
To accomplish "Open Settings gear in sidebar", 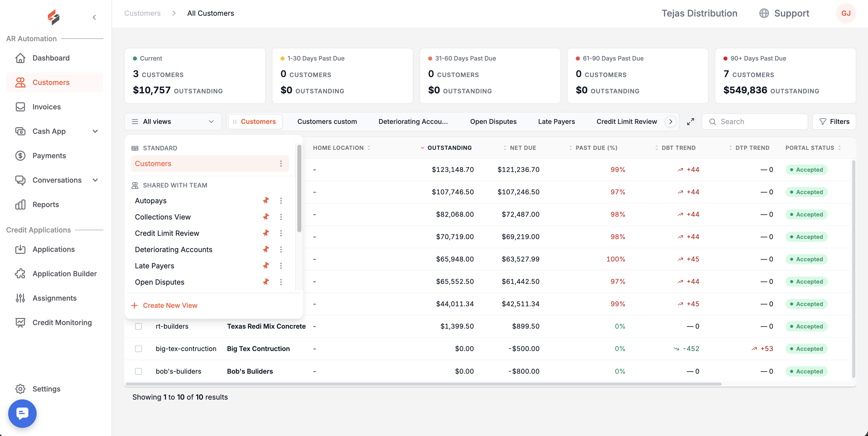I will pyautogui.click(x=20, y=389).
